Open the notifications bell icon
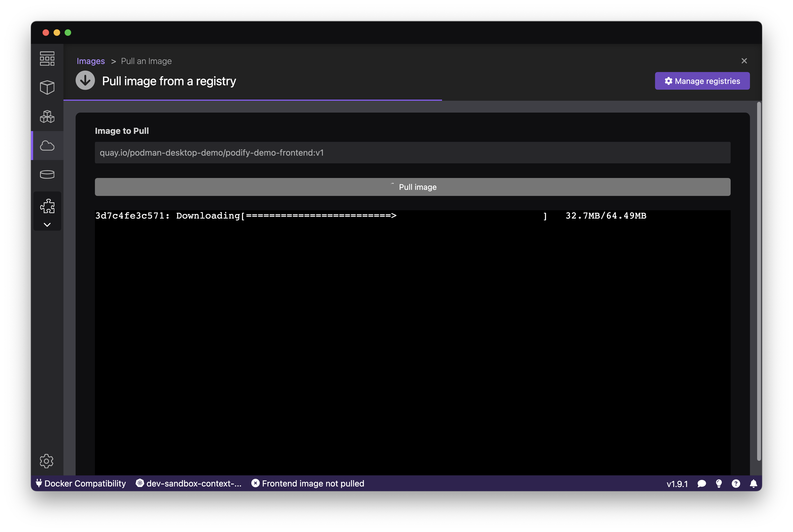The image size is (793, 532). point(753,484)
